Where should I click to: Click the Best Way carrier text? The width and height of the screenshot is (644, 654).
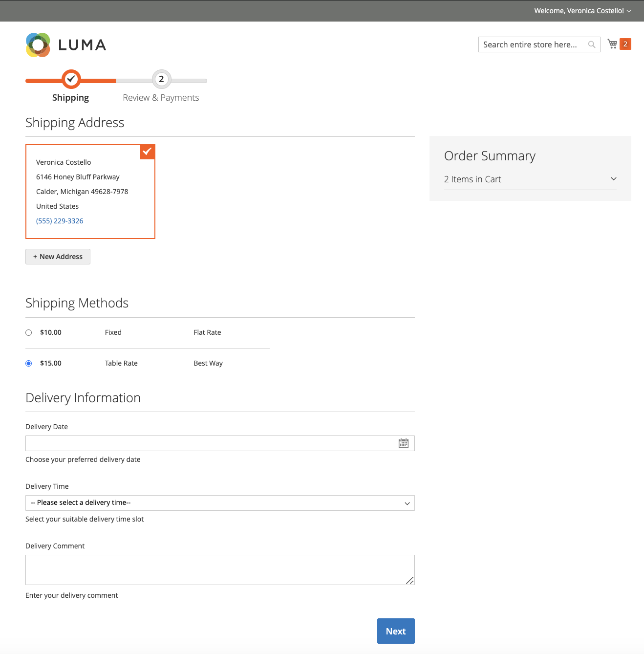(x=208, y=363)
